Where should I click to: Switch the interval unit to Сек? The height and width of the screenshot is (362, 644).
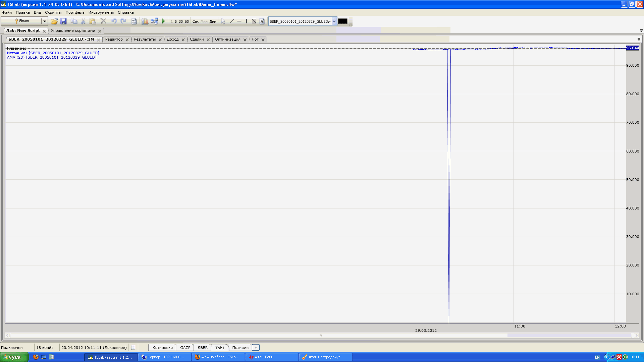[x=196, y=21]
